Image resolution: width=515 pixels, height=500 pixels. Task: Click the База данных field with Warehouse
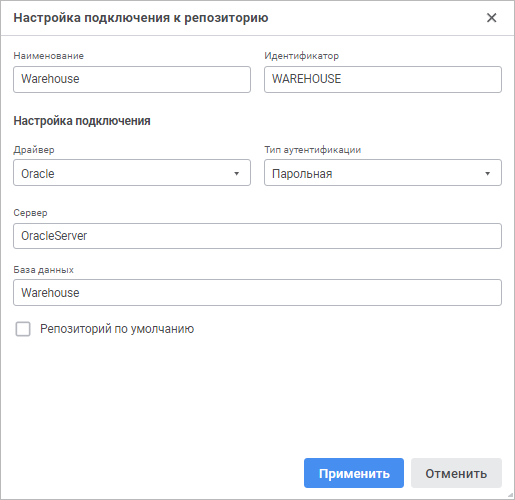pos(257,293)
